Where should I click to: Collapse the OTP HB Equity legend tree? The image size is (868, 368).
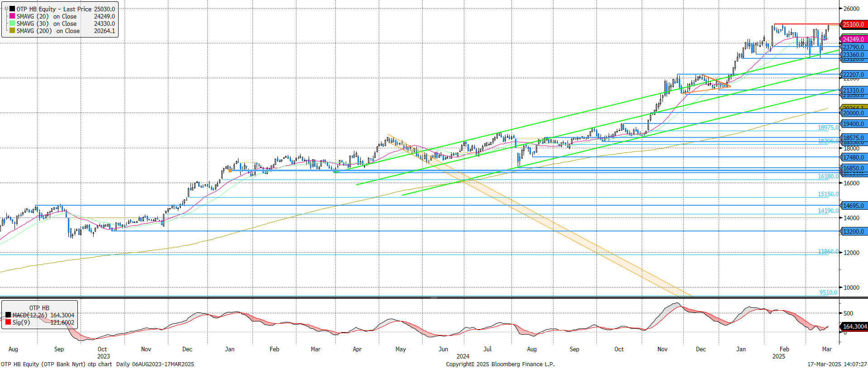point(6,9)
